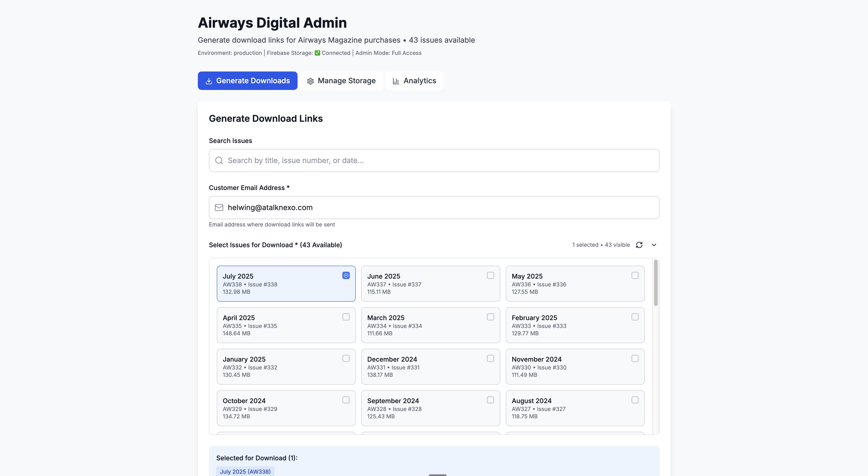Click the refresh issues icon

tap(639, 245)
